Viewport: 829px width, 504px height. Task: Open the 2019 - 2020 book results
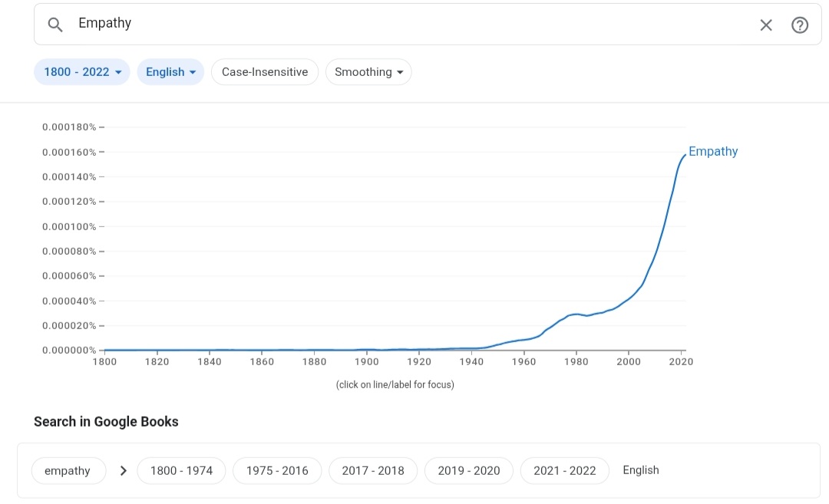point(469,470)
